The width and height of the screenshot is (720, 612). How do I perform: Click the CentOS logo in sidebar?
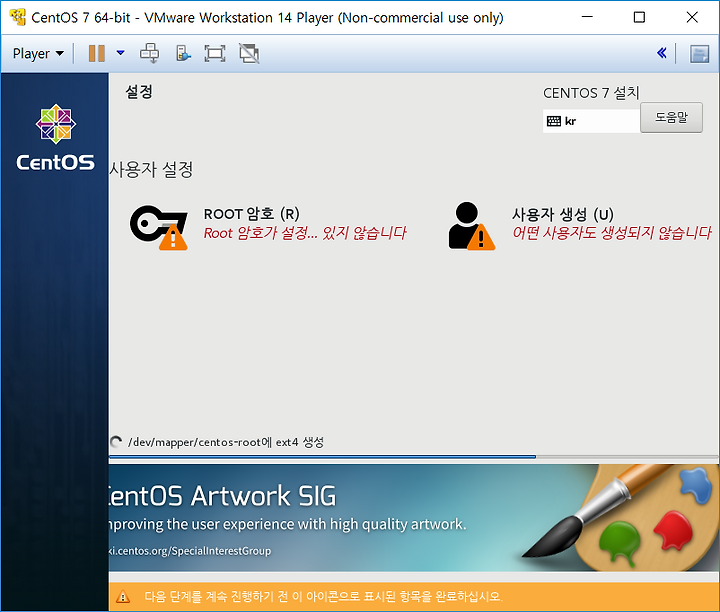[x=55, y=137]
